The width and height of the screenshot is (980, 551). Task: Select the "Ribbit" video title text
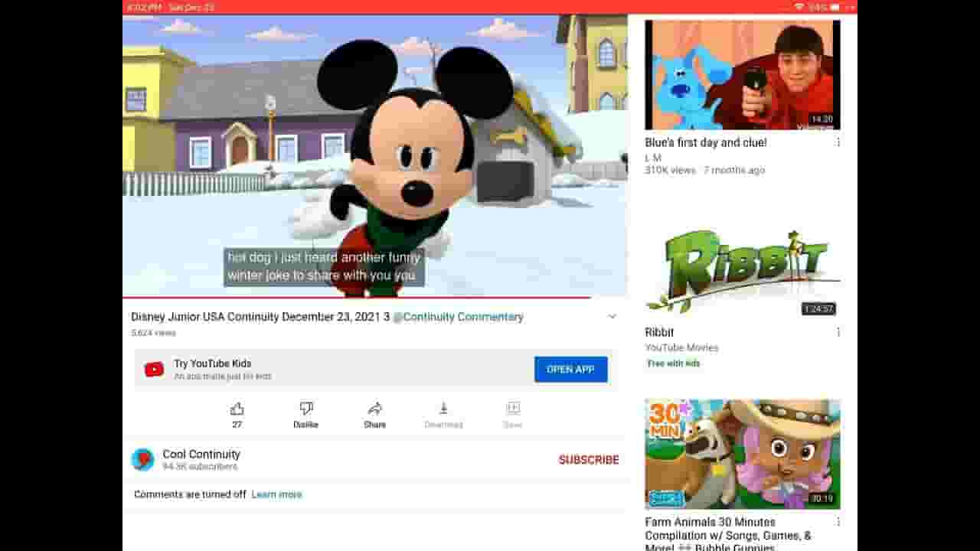click(659, 332)
